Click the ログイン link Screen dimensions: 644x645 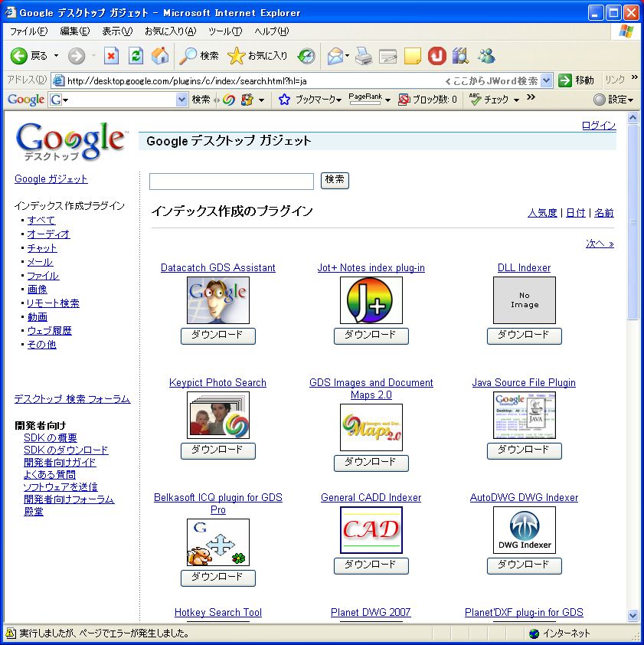pos(598,126)
